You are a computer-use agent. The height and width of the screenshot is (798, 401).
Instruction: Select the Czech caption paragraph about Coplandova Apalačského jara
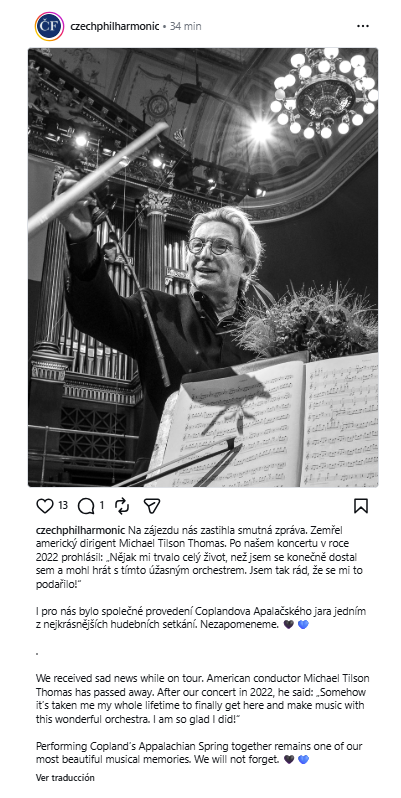[x=201, y=617]
